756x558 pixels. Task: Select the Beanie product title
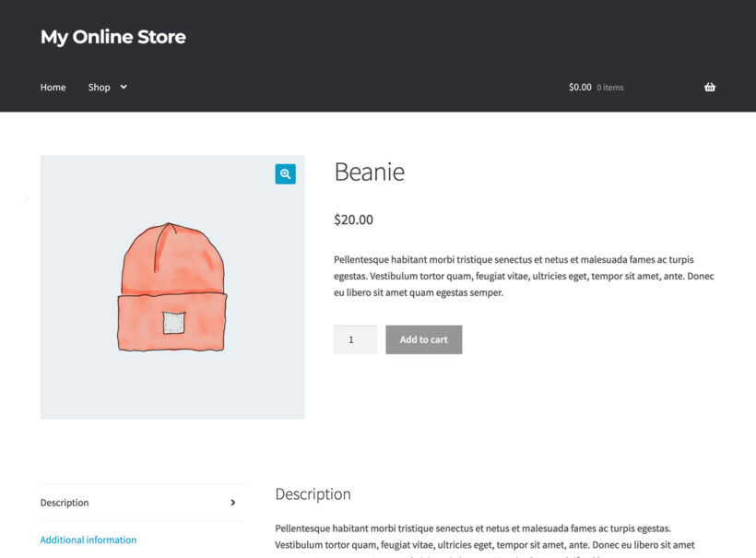click(x=370, y=172)
